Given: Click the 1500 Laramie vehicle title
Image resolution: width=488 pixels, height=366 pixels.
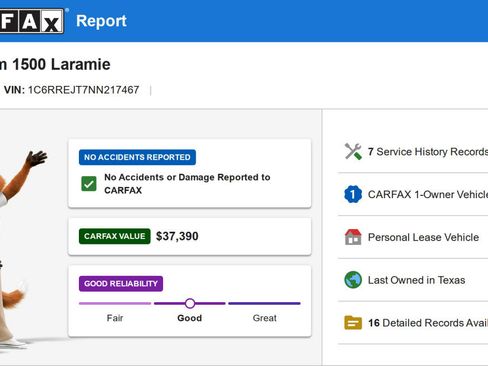Looking at the screenshot, I should [61, 64].
